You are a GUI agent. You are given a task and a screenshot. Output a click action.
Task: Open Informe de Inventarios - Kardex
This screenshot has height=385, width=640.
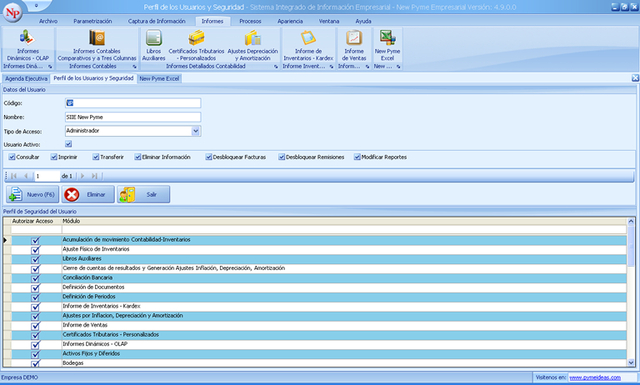click(x=308, y=45)
